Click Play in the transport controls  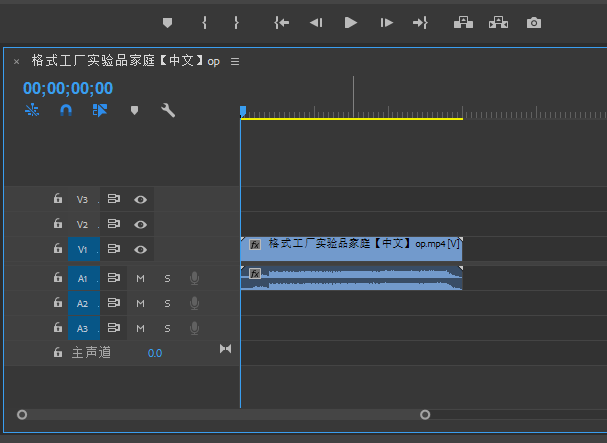click(351, 22)
